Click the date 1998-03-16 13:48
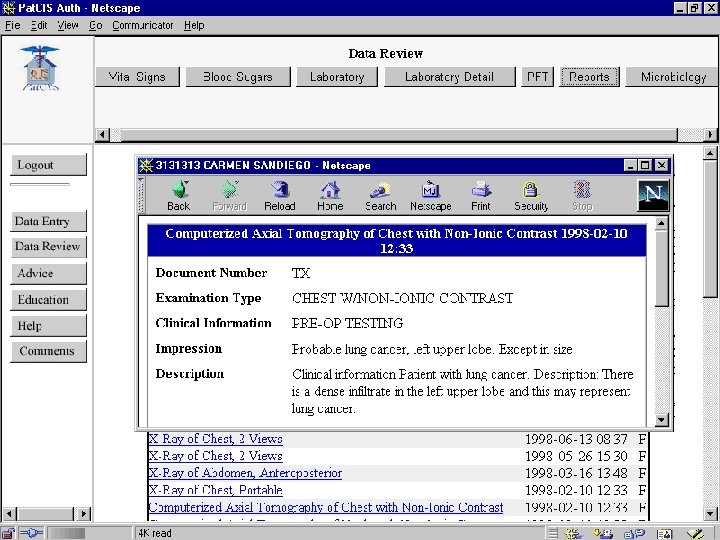This screenshot has height=540, width=720. click(x=576, y=473)
